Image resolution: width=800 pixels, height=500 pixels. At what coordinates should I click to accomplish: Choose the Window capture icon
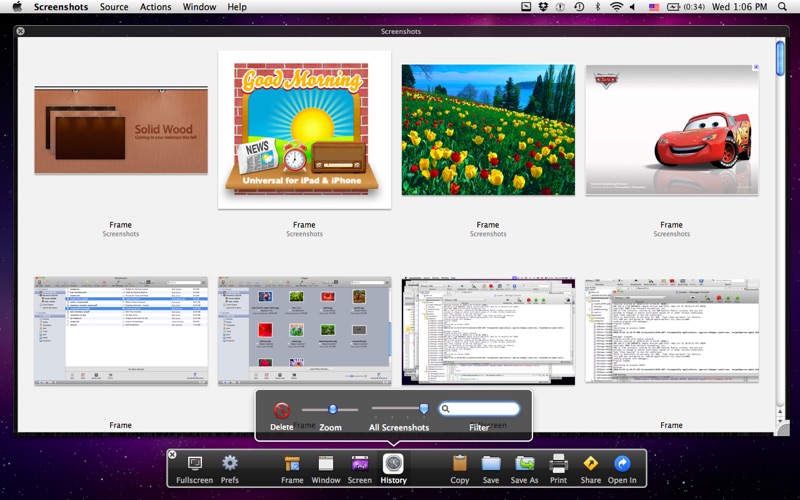[x=325, y=464]
